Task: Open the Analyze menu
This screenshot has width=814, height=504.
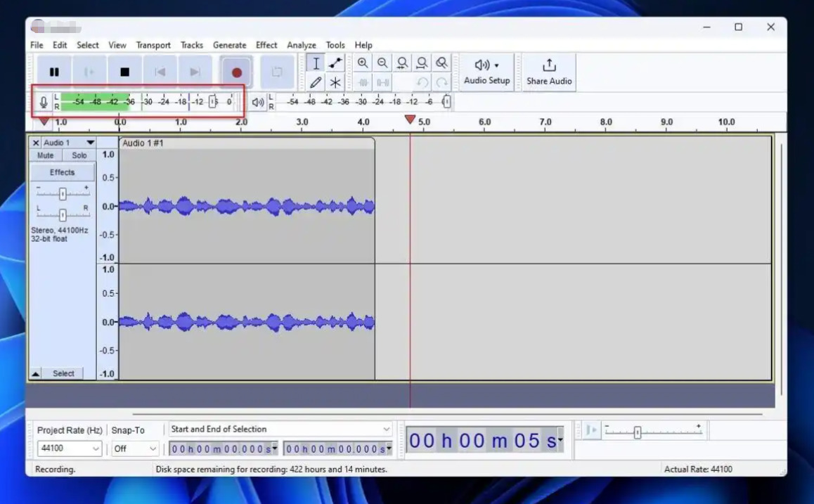Action: [x=302, y=45]
